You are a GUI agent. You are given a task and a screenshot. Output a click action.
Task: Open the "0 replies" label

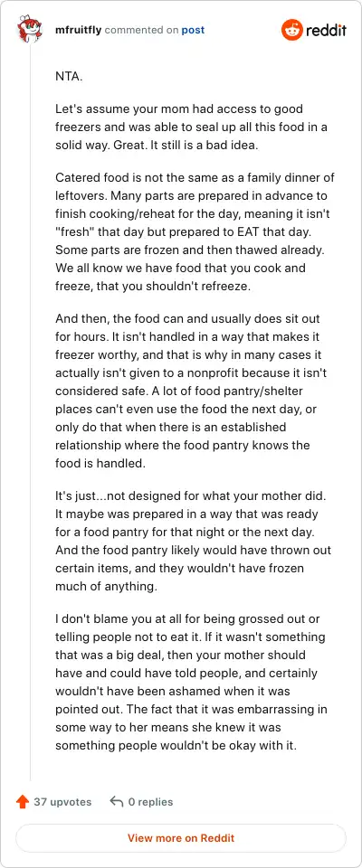(150, 802)
